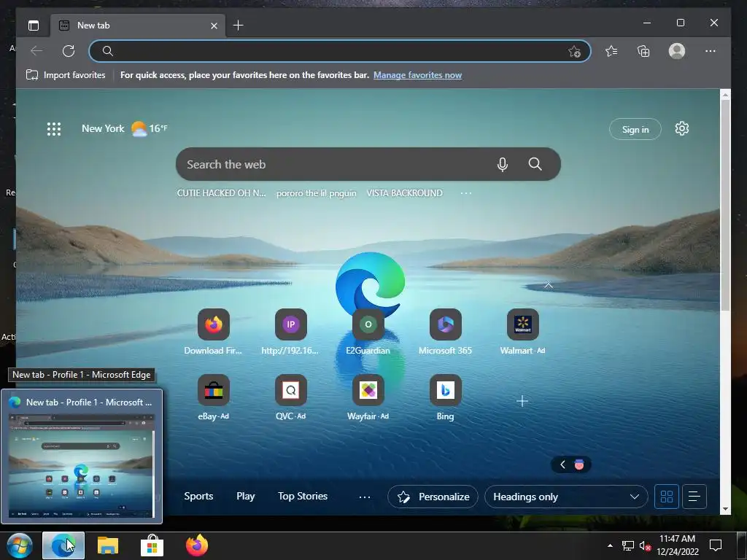Image resolution: width=747 pixels, height=560 pixels.
Task: Click the address bar field
Action: (339, 51)
